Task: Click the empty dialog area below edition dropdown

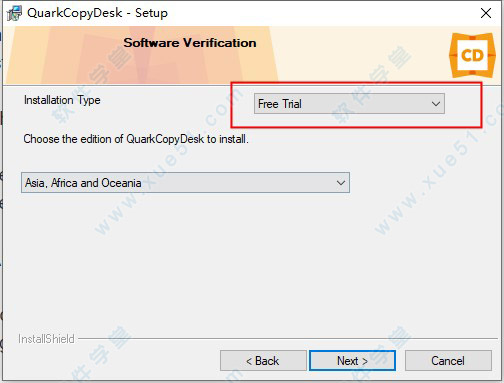Action: point(252,263)
